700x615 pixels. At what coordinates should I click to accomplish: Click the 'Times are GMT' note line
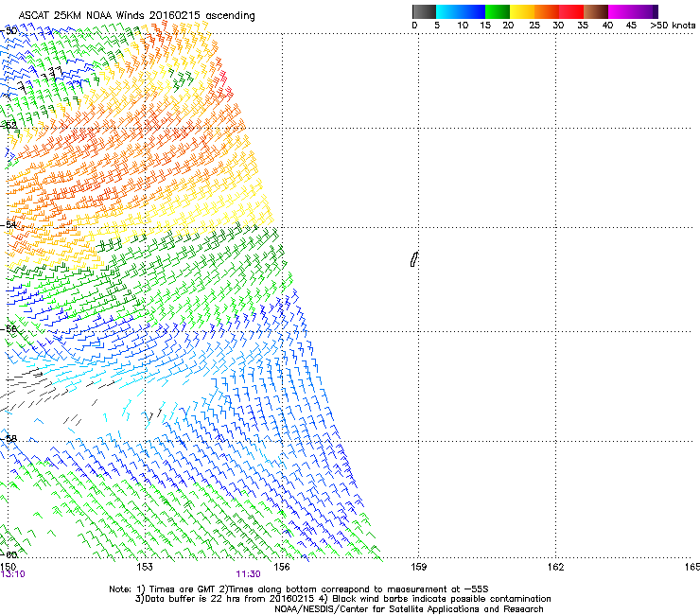click(299, 589)
